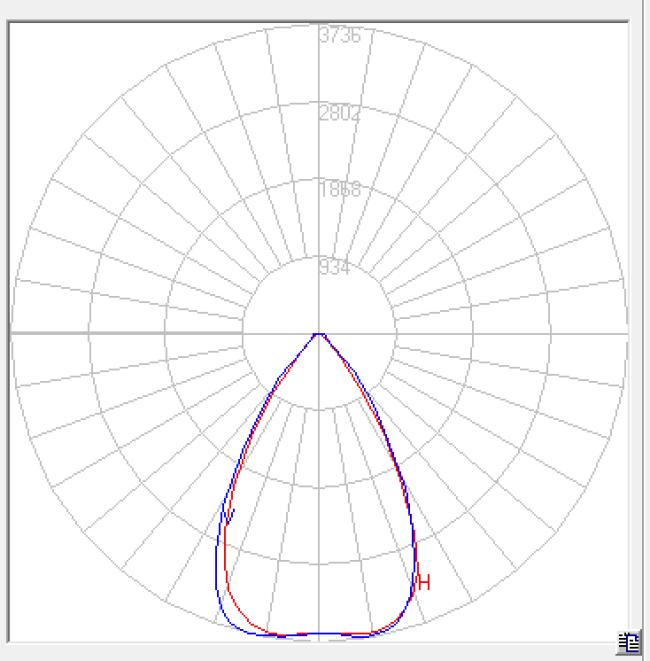
Task: Click the vertical axis between 2802 and 1868
Action: [x=319, y=150]
